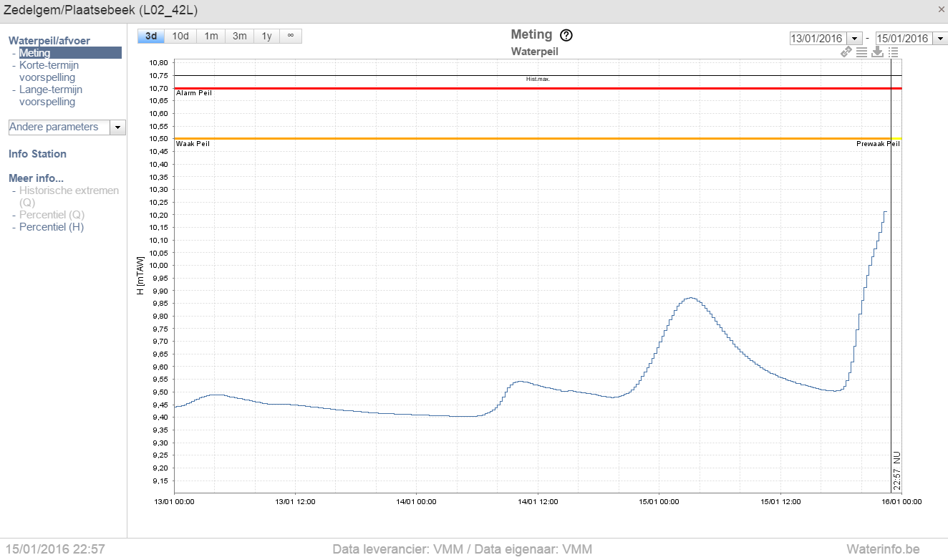Click the 15/01/2016 22:57 timestamp in footer

pos(54,549)
